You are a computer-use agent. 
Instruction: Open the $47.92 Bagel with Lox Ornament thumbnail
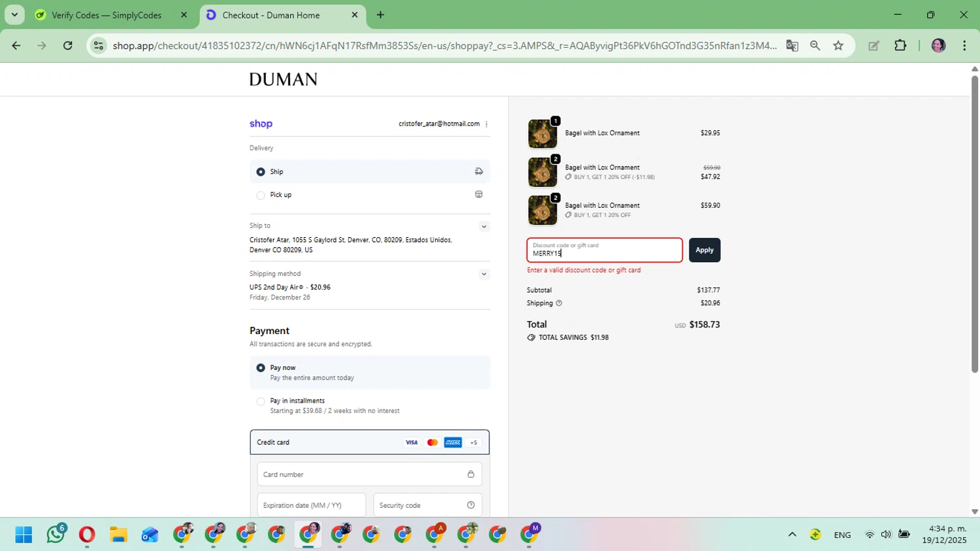click(543, 173)
